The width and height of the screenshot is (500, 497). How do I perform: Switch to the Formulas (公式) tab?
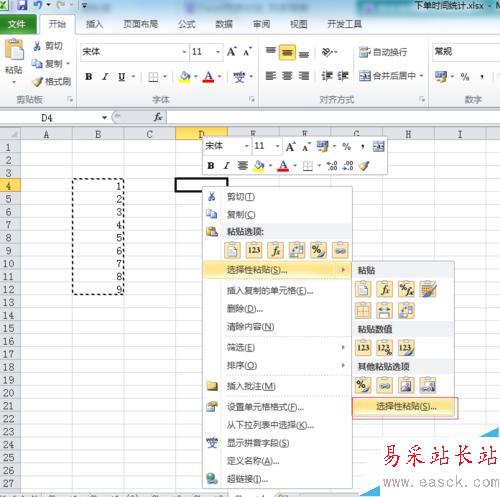click(x=187, y=24)
